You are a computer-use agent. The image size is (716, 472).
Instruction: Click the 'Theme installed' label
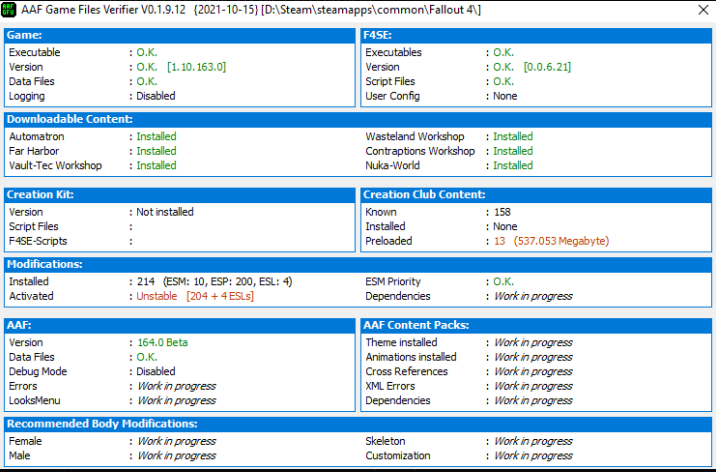(401, 342)
